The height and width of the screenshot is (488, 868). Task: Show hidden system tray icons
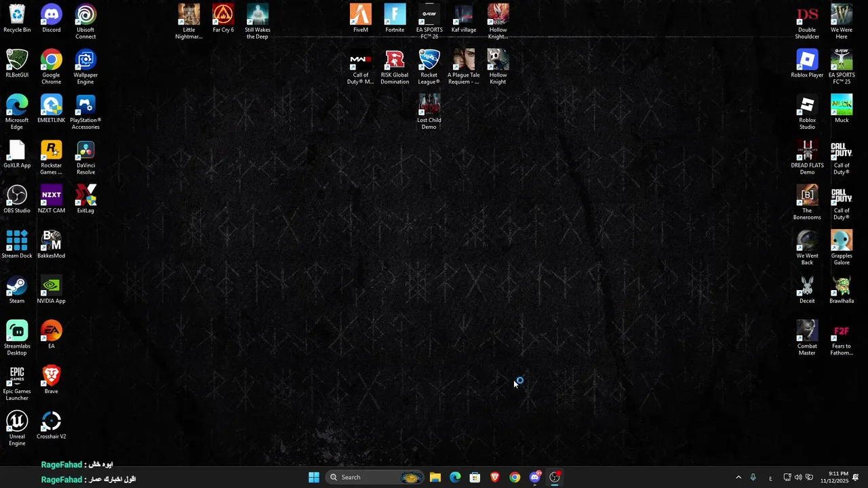pyautogui.click(x=738, y=477)
